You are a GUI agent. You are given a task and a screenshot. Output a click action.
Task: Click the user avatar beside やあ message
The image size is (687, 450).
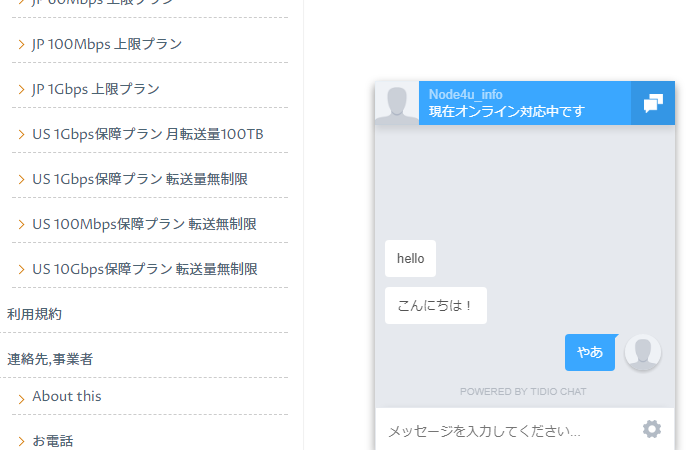642,352
